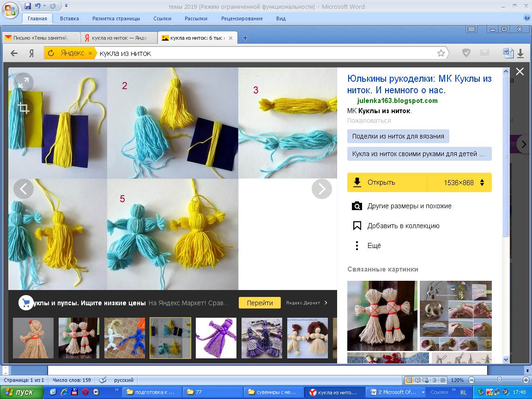
Task: Click spell check icon in Word status bar
Action: coord(103,380)
